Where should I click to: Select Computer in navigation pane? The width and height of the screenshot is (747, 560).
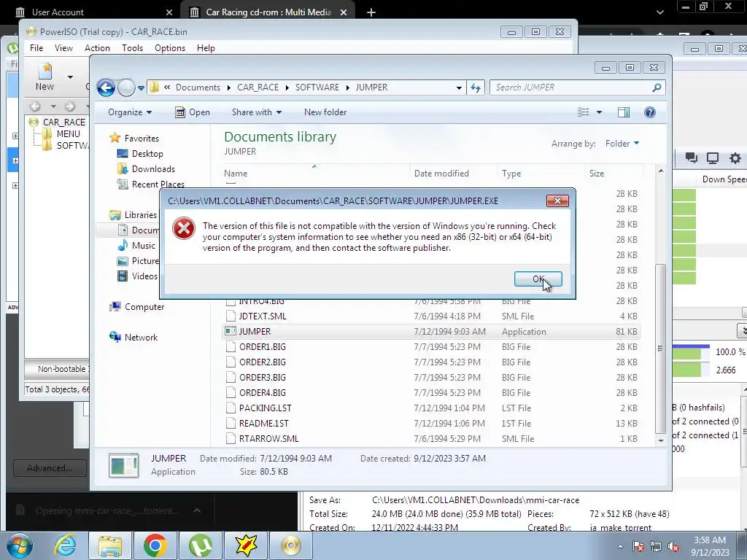(144, 307)
